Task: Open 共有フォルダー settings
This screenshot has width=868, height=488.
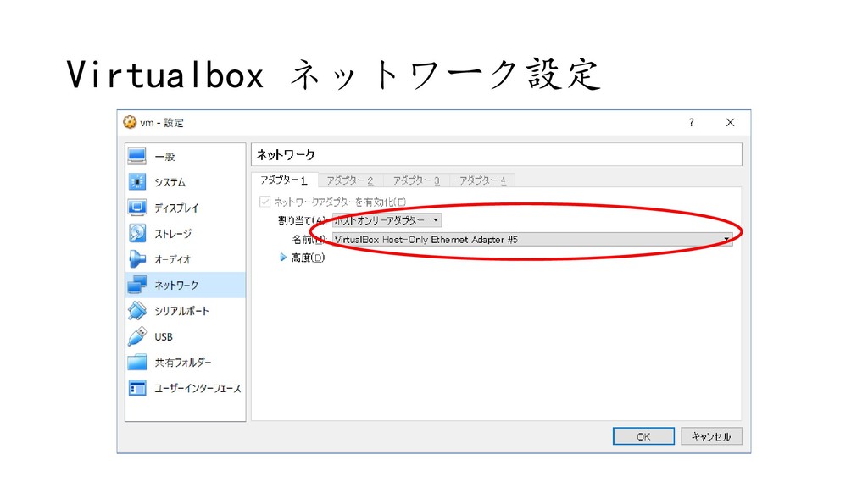Action: 185,363
